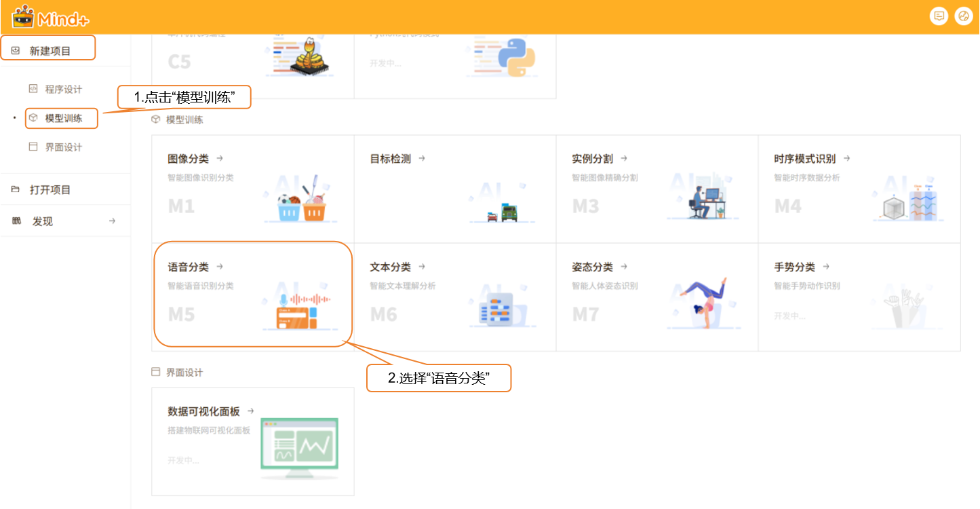980x509 pixels.
Task: Open the 目标检测 model training card
Action: 454,189
